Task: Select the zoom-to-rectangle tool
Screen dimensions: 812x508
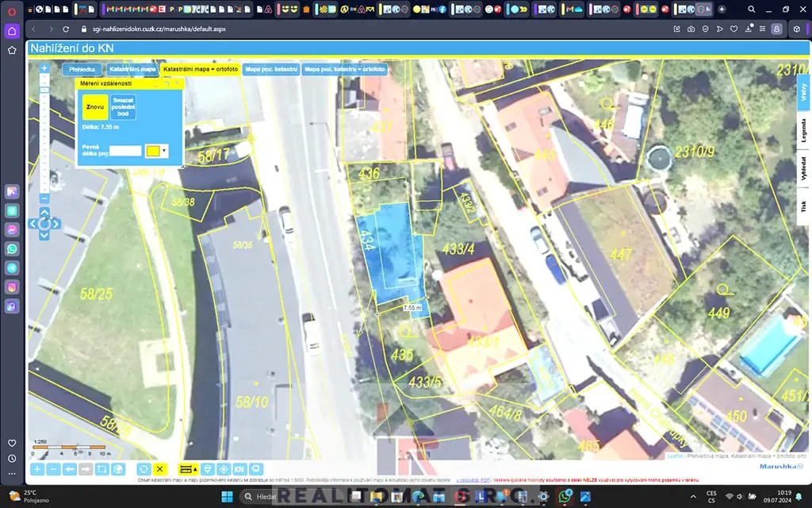Action: (x=101, y=469)
